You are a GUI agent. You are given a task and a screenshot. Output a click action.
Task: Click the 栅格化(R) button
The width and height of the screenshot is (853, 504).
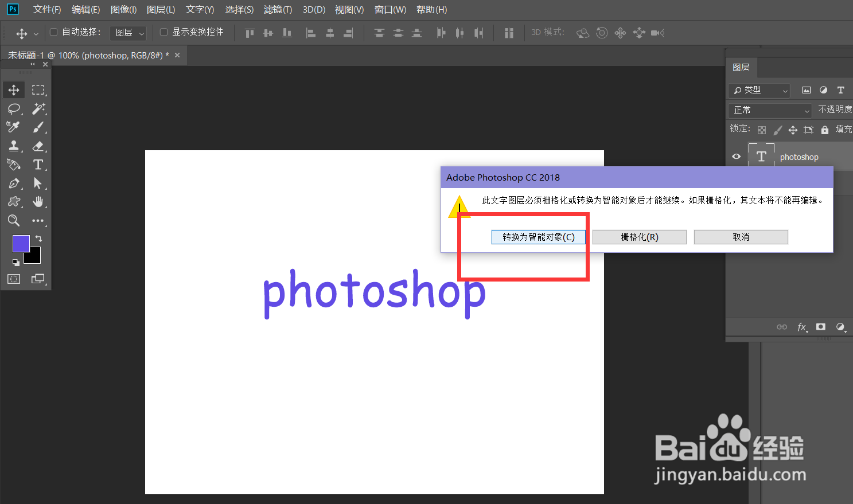(x=640, y=237)
